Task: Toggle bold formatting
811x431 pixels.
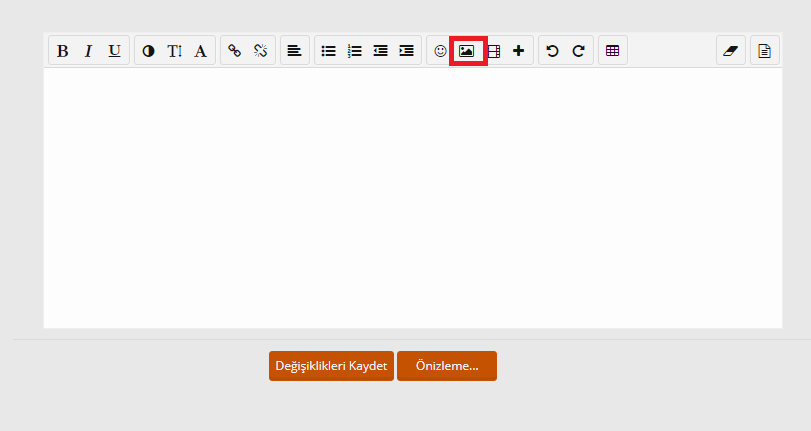Action: pos(63,51)
